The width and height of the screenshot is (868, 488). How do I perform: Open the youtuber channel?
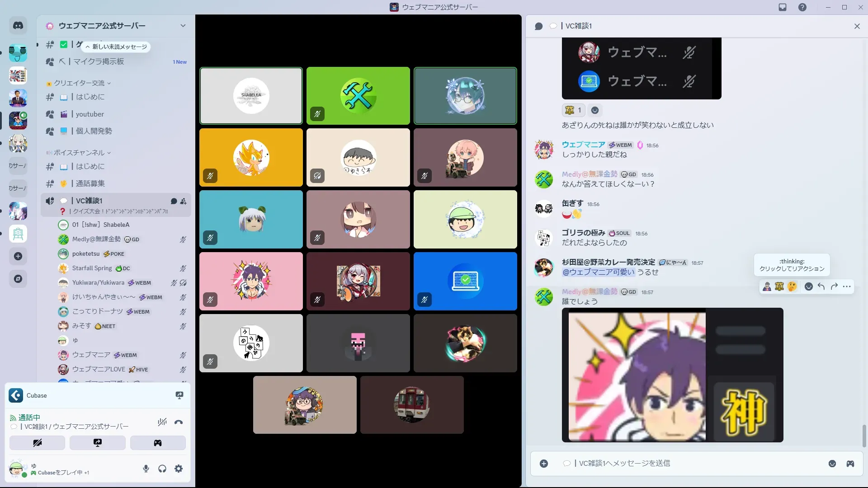(x=90, y=114)
